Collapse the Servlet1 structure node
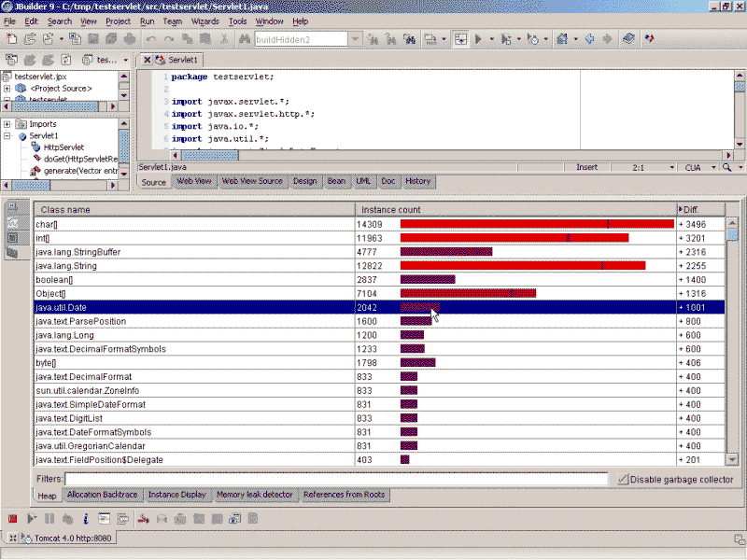The width and height of the screenshot is (747, 560). 7,136
